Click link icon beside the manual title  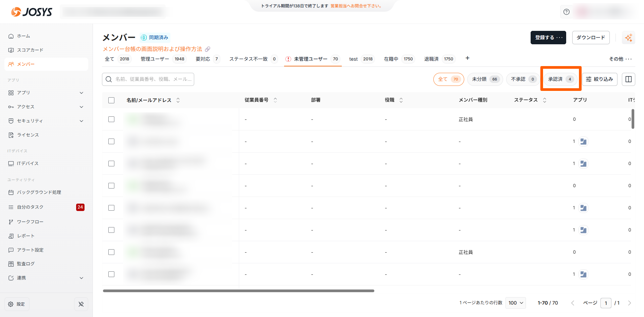point(208,49)
